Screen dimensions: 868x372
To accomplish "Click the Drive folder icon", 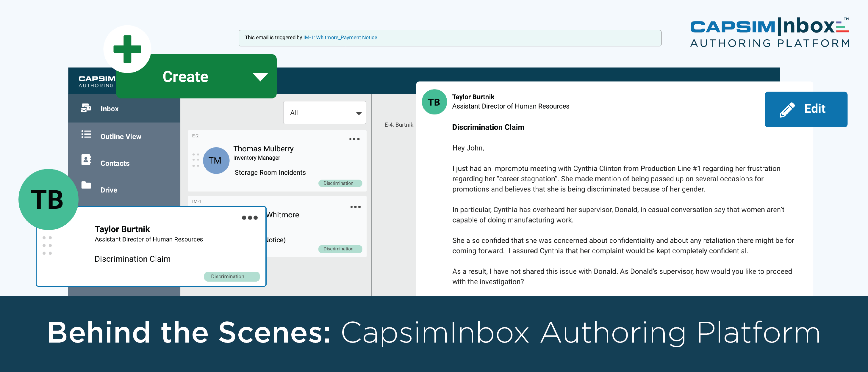I will click(86, 185).
